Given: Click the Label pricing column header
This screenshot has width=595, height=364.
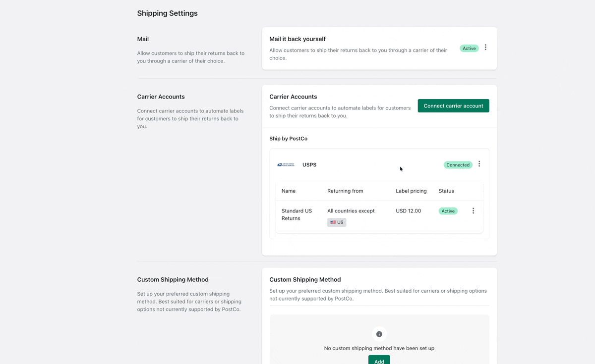Looking at the screenshot, I should 411,191.
